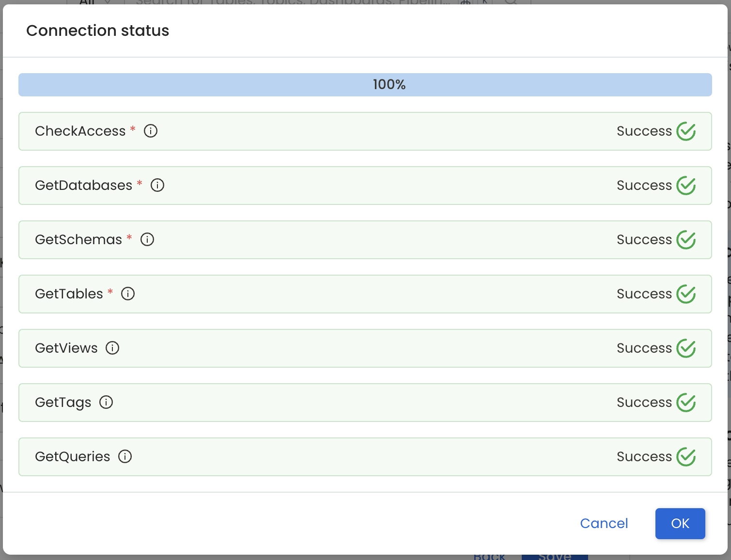Cancel the connection status dialog
This screenshot has height=560, width=731.
[604, 523]
